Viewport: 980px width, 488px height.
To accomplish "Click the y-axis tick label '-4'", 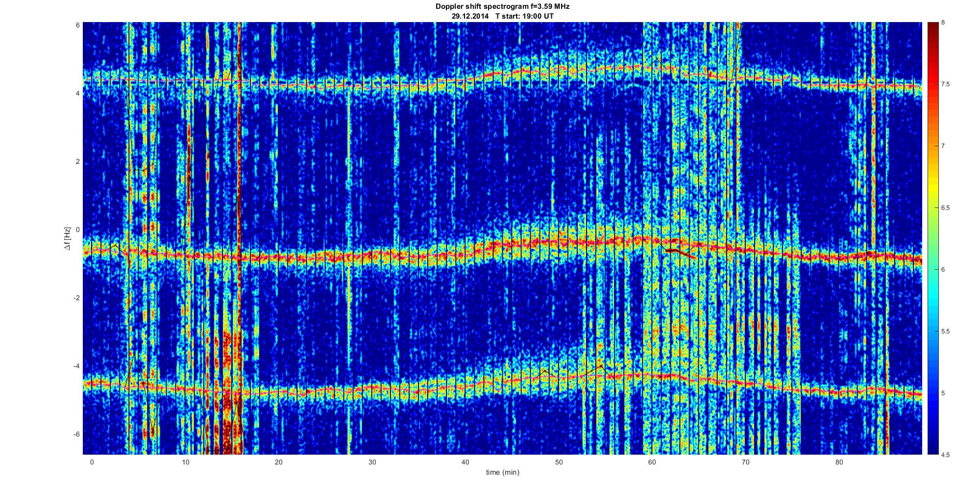I will [76, 366].
